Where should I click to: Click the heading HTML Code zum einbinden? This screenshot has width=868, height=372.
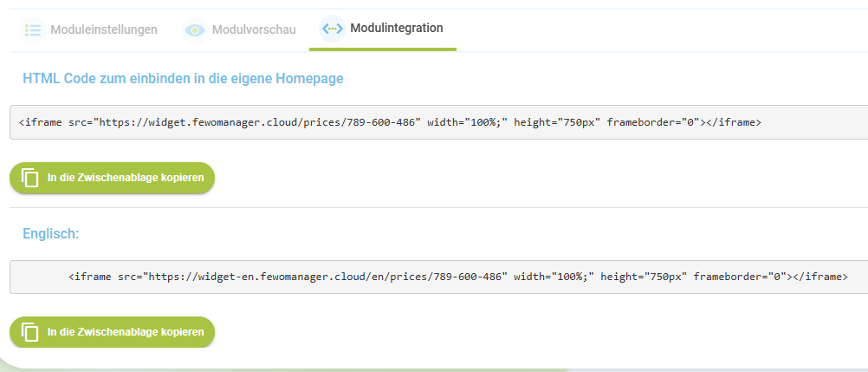183,79
